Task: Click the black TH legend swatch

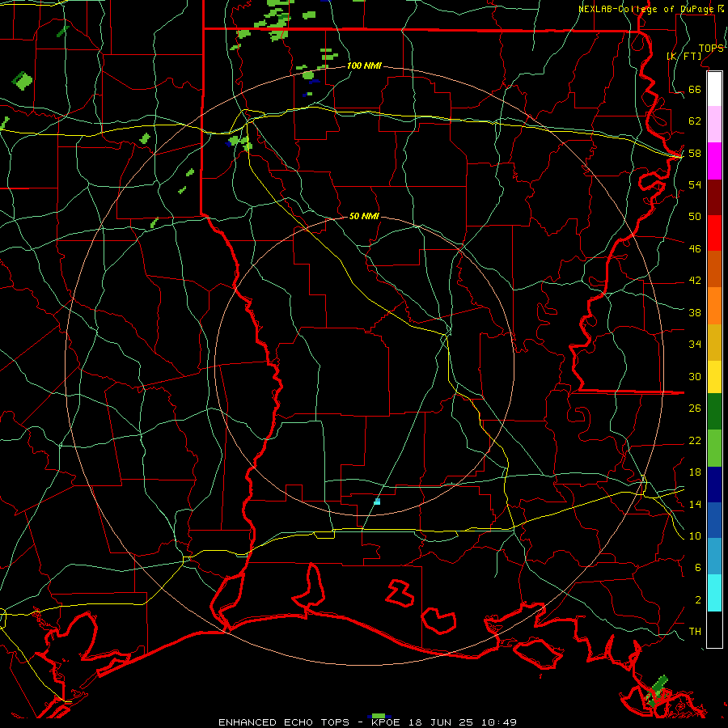Action: pyautogui.click(x=714, y=629)
